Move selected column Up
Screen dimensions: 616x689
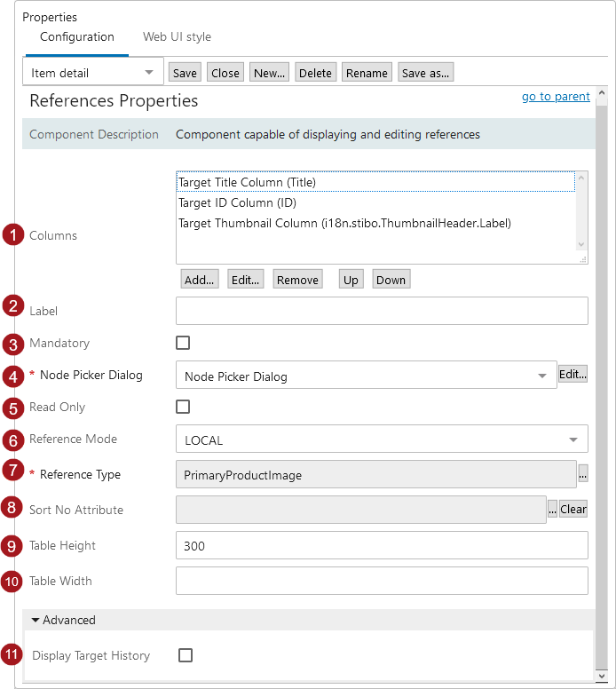pos(351,280)
